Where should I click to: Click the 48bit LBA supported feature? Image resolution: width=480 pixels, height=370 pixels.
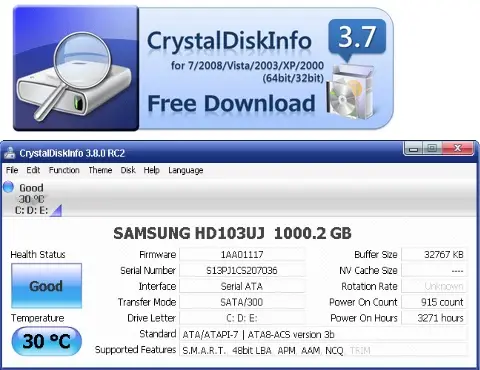tap(252, 351)
